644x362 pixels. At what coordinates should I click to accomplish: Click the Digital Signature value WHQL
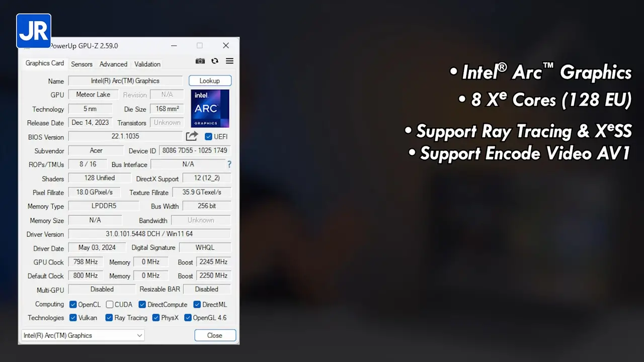pyautogui.click(x=205, y=247)
